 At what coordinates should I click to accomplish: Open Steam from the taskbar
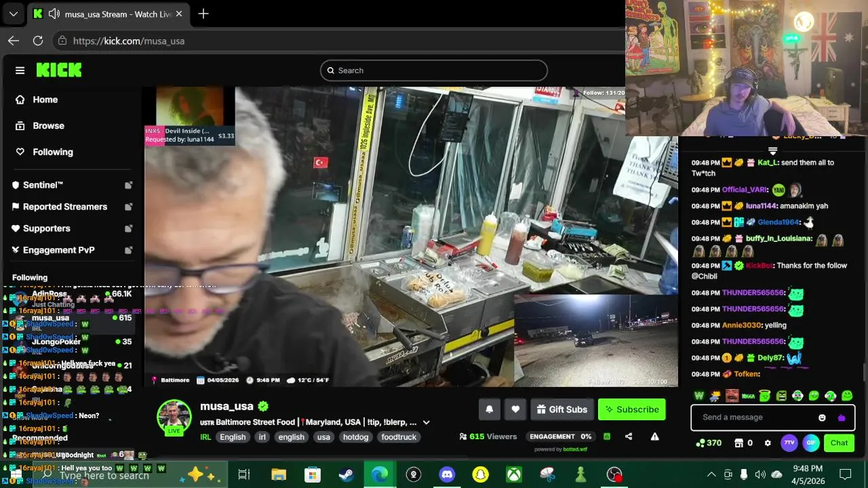(x=346, y=474)
